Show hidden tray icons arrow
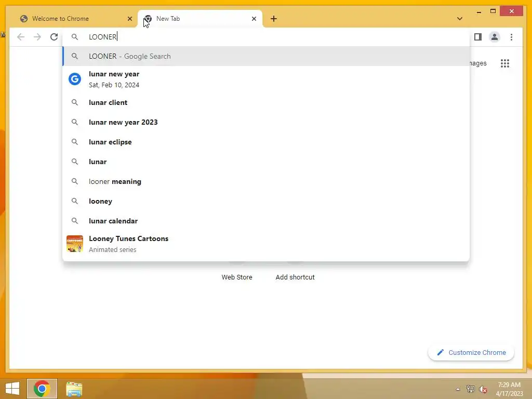Viewport: 532px width, 399px height. point(458,389)
